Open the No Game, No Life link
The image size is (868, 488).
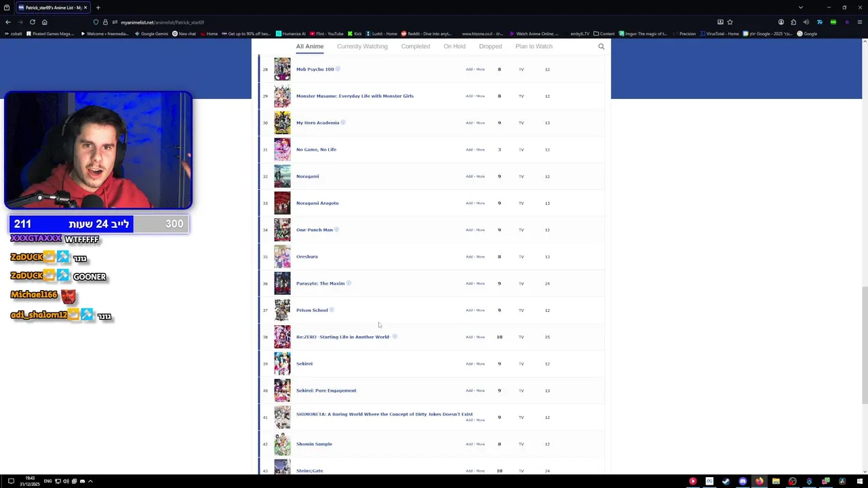(316, 150)
